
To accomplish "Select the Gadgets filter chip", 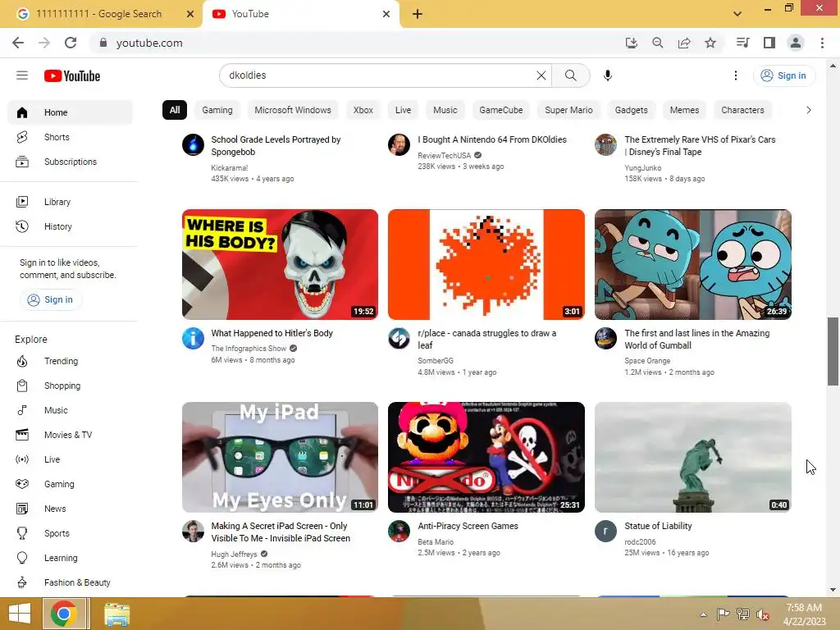I will click(631, 110).
